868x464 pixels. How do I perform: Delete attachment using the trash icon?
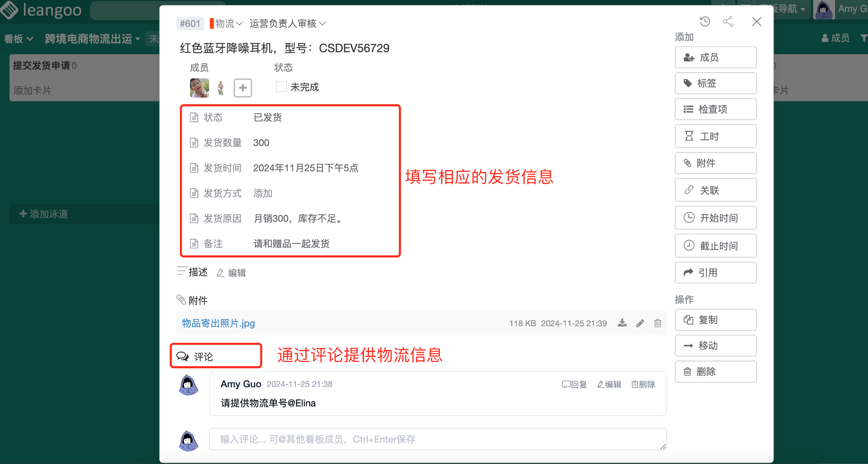click(658, 323)
